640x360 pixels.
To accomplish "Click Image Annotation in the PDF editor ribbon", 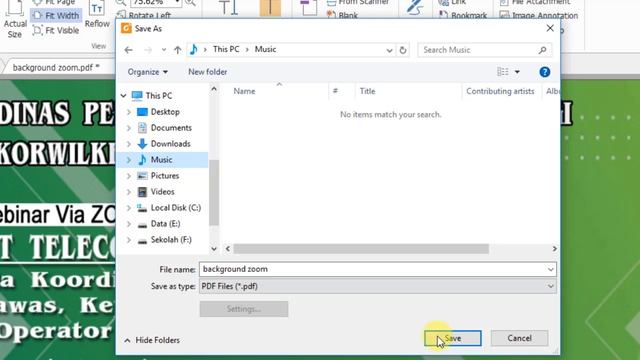I will [539, 16].
